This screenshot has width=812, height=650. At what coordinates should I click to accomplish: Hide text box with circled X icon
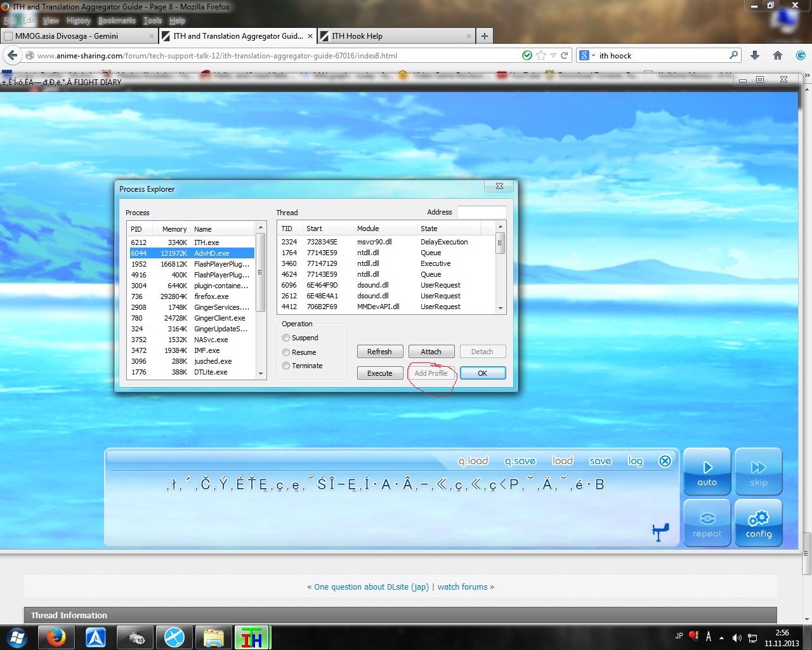coord(665,461)
